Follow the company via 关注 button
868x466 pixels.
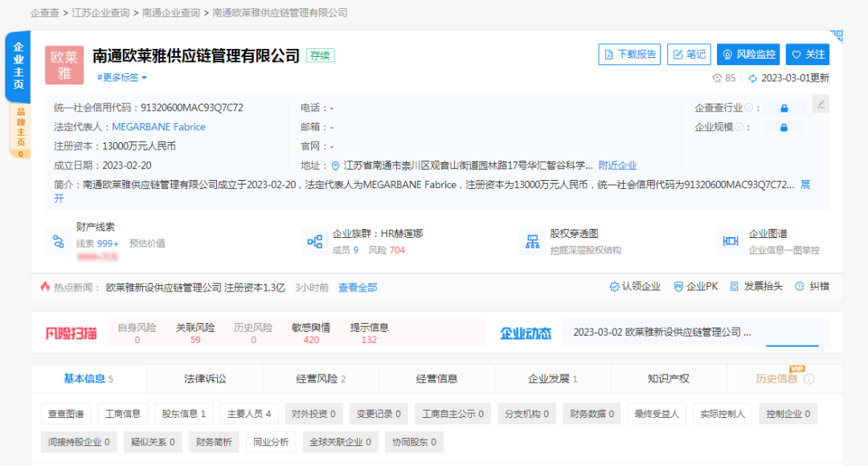click(x=808, y=55)
